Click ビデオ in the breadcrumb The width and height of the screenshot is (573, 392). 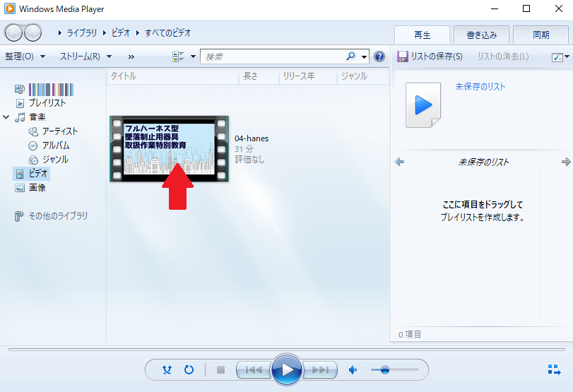[121, 33]
